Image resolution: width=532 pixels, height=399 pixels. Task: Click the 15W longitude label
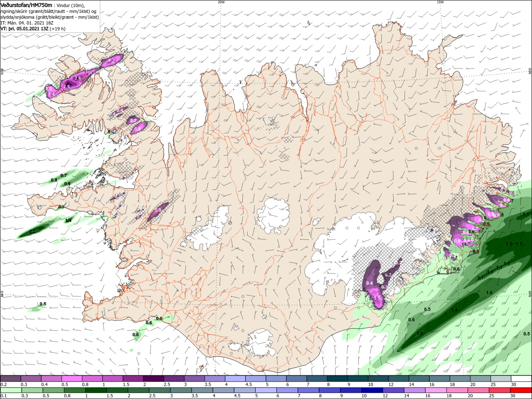[440, 2]
